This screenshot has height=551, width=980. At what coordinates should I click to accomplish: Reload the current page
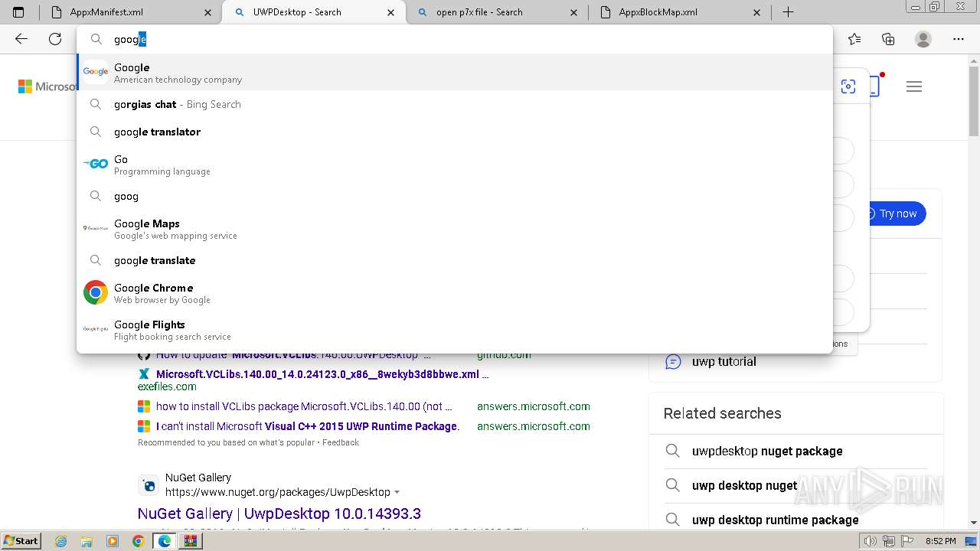(x=55, y=39)
